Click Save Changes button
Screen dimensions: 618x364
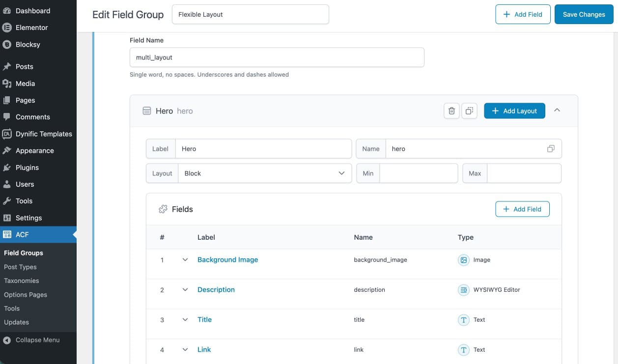(x=584, y=14)
